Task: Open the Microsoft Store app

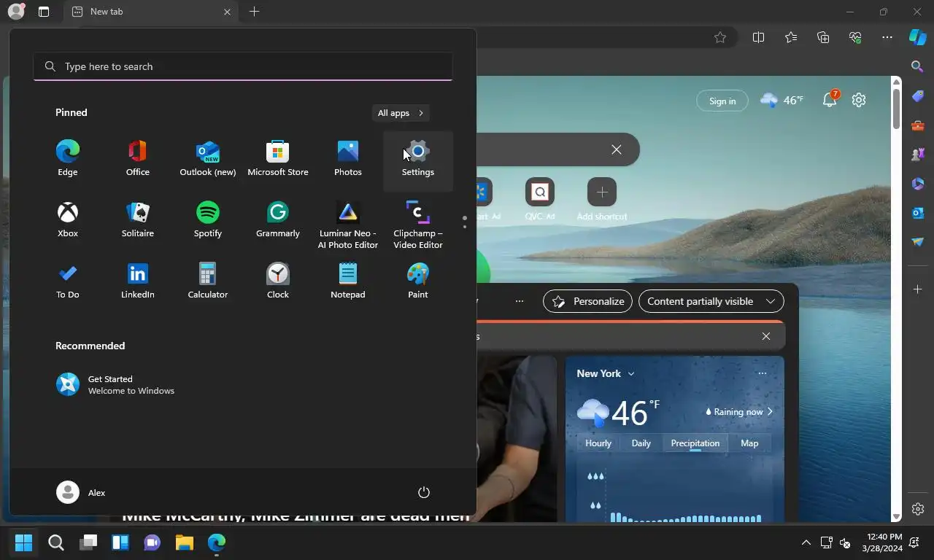Action: [x=278, y=160]
